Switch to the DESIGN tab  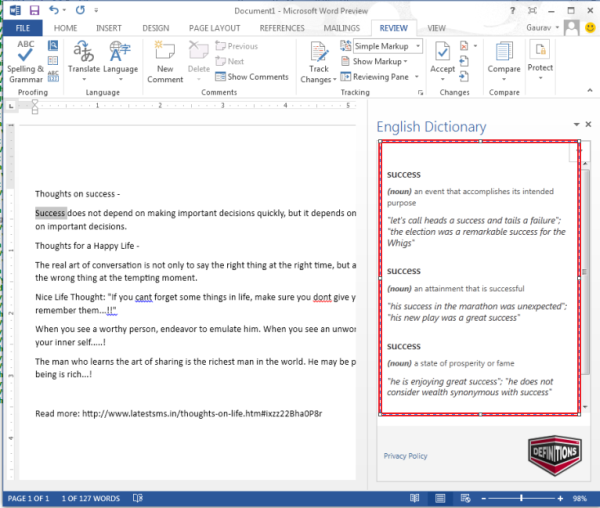coord(156,28)
